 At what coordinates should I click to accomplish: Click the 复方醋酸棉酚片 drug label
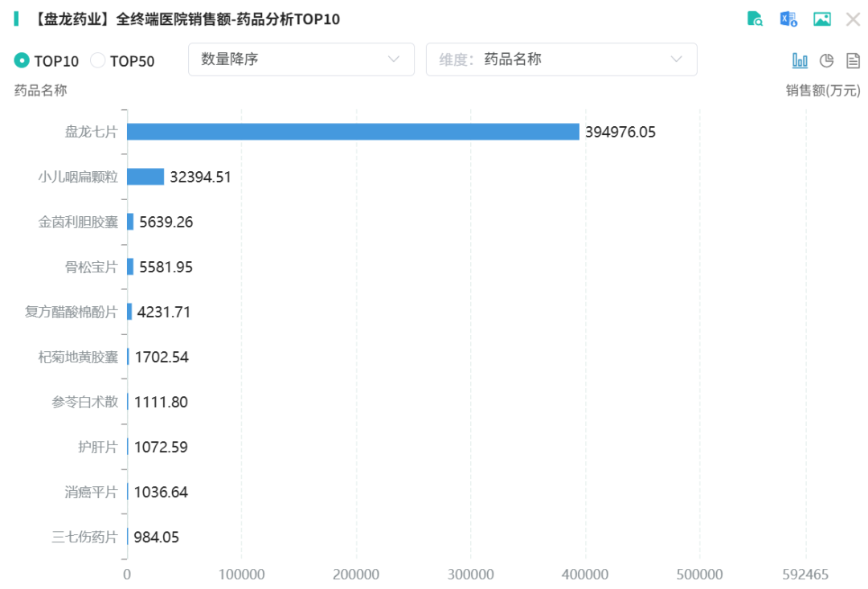pyautogui.click(x=72, y=312)
